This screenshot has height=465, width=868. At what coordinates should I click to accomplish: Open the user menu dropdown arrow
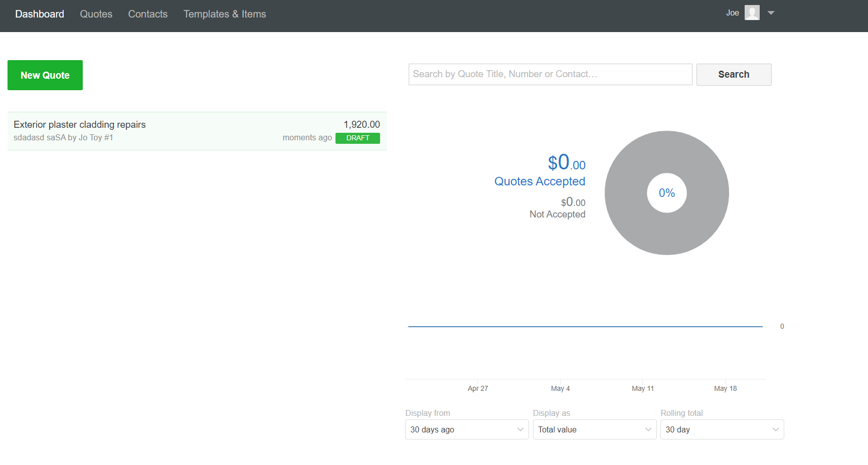(771, 13)
